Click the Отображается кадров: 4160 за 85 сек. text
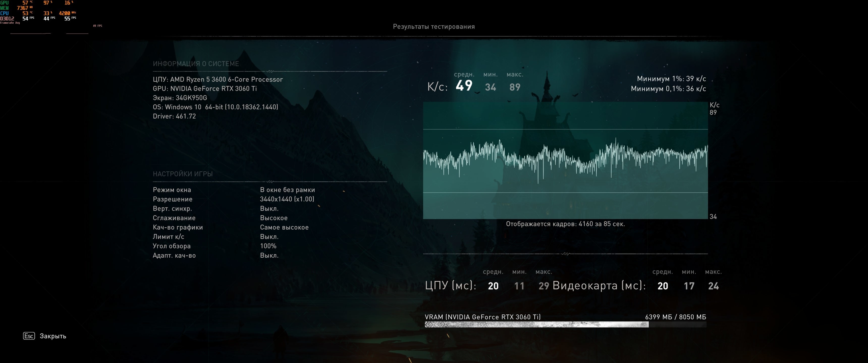 pyautogui.click(x=565, y=224)
